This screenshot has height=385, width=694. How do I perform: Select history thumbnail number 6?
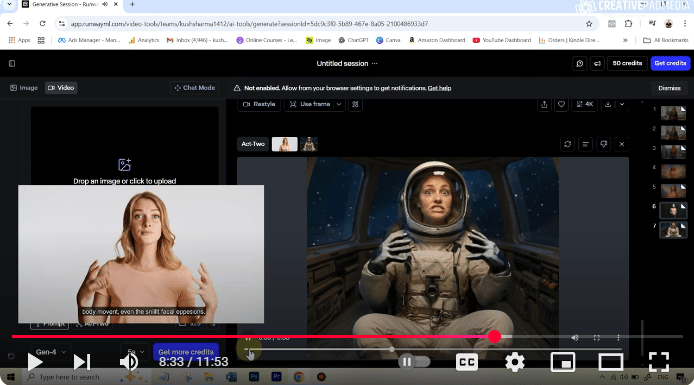[673, 210]
